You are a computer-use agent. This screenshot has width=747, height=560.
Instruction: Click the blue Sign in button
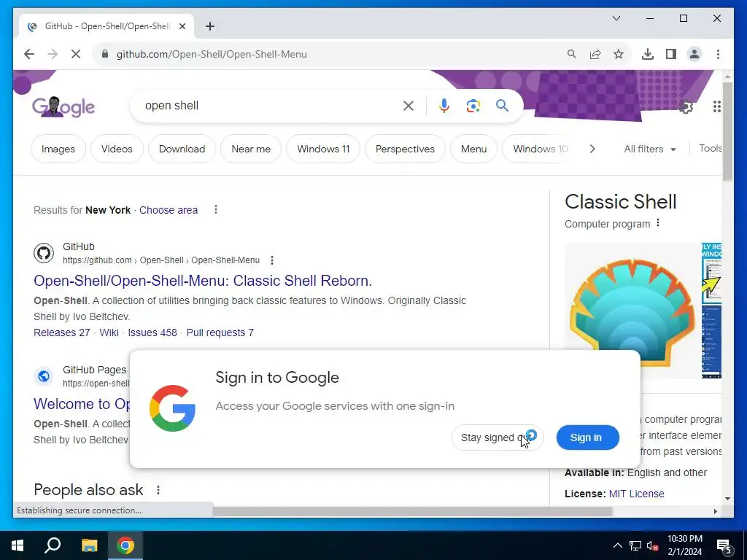point(588,437)
